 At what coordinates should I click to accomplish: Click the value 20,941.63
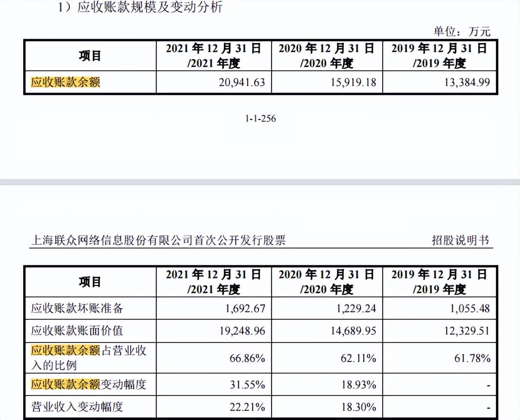tap(242, 82)
